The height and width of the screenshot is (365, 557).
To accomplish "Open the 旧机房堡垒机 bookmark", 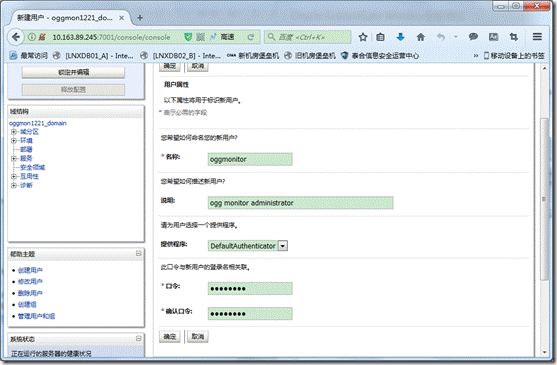I will point(310,55).
